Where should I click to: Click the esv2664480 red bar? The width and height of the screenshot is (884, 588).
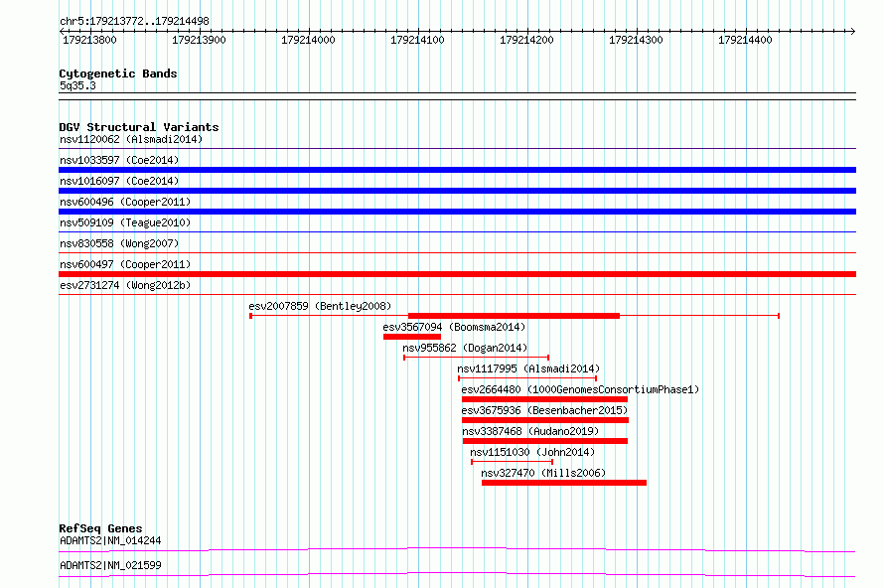544,399
